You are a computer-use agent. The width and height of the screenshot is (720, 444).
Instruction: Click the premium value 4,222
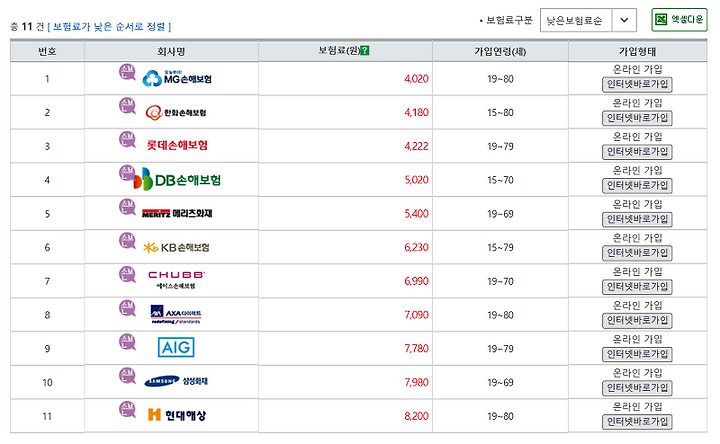(x=416, y=146)
